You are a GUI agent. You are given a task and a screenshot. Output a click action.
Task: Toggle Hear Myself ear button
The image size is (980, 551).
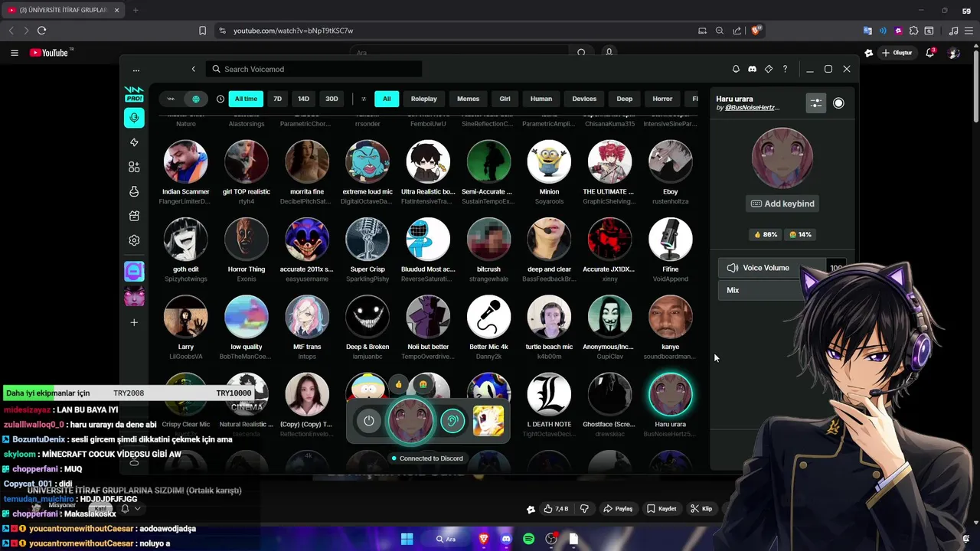tap(452, 421)
